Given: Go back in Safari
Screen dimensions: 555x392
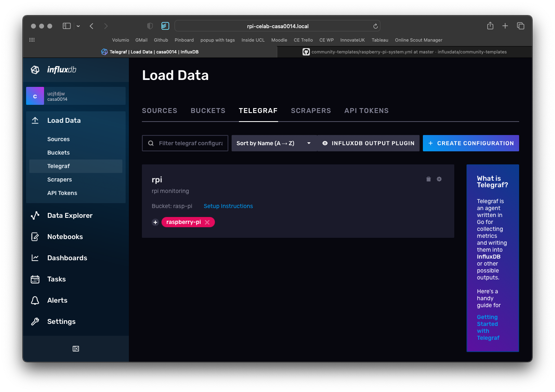Looking at the screenshot, I should click(92, 26).
